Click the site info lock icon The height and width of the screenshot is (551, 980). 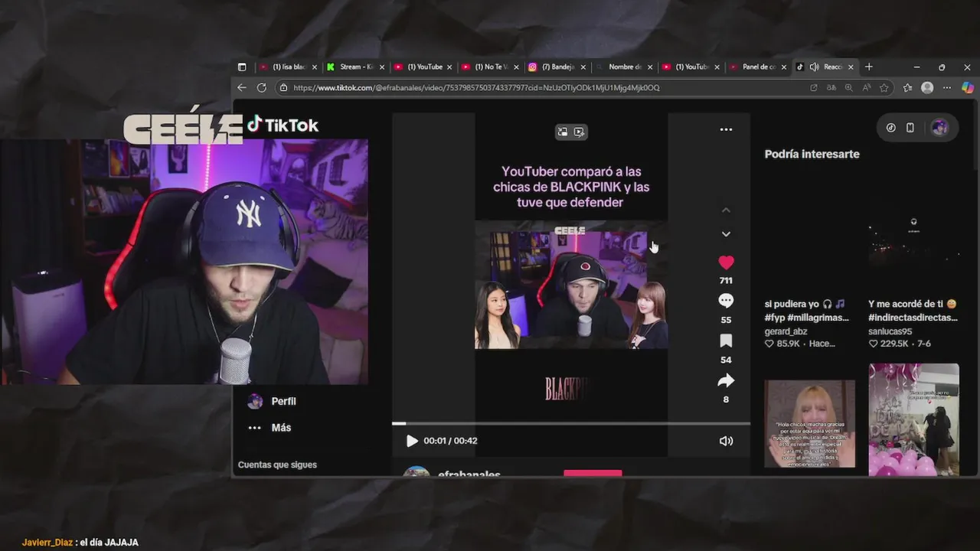(283, 87)
